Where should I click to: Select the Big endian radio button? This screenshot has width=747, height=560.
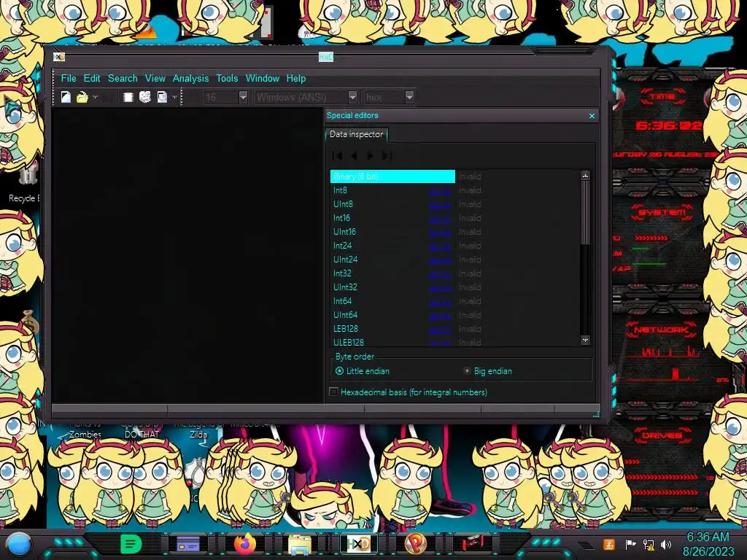tap(467, 371)
